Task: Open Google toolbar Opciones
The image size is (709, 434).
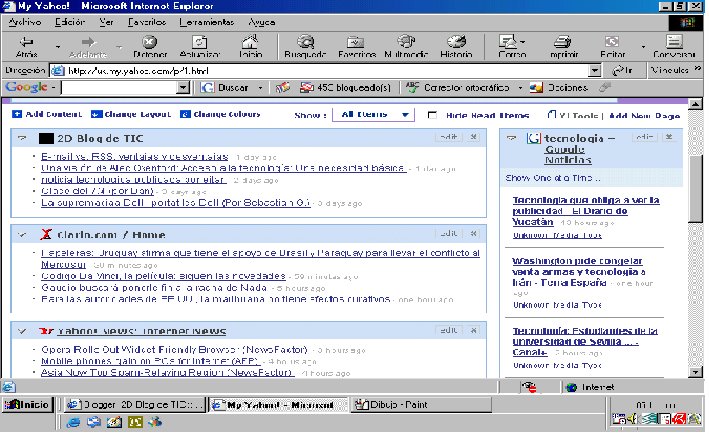Action: 559,88
